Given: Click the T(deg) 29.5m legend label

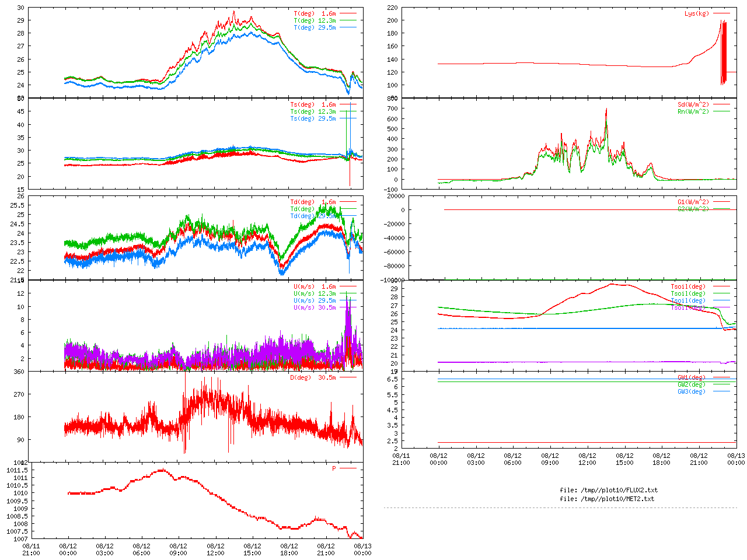Looking at the screenshot, I should tap(315, 27).
